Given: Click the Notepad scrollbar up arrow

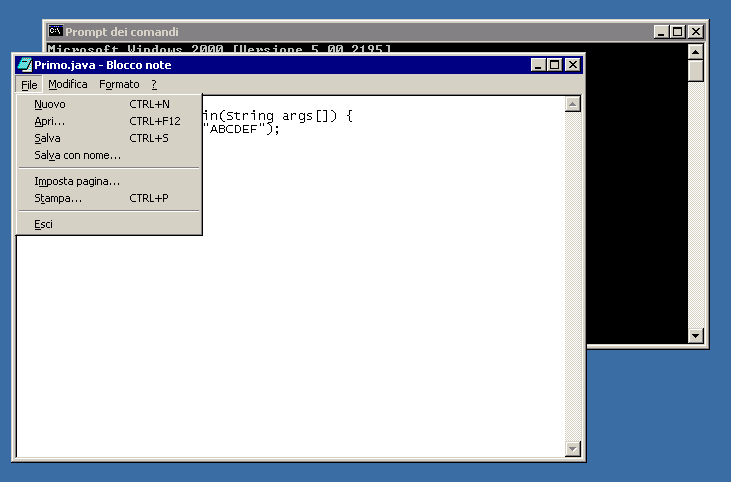Looking at the screenshot, I should tap(573, 104).
